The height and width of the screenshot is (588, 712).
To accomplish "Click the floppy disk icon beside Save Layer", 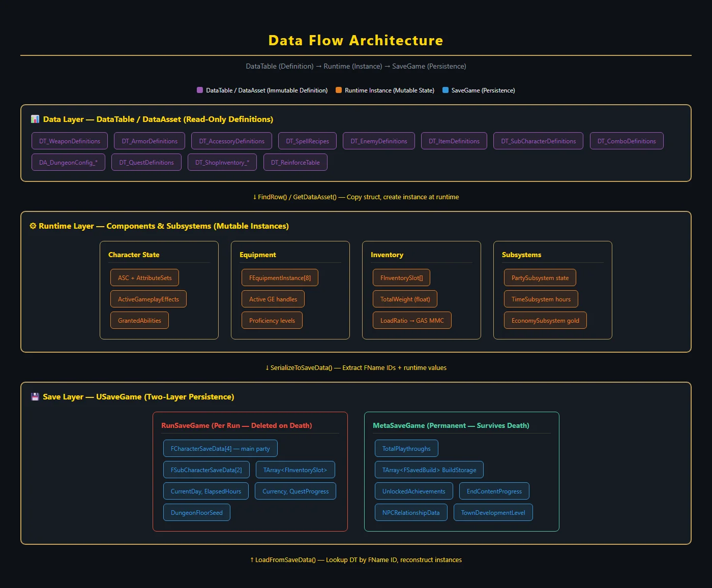I will [x=35, y=397].
